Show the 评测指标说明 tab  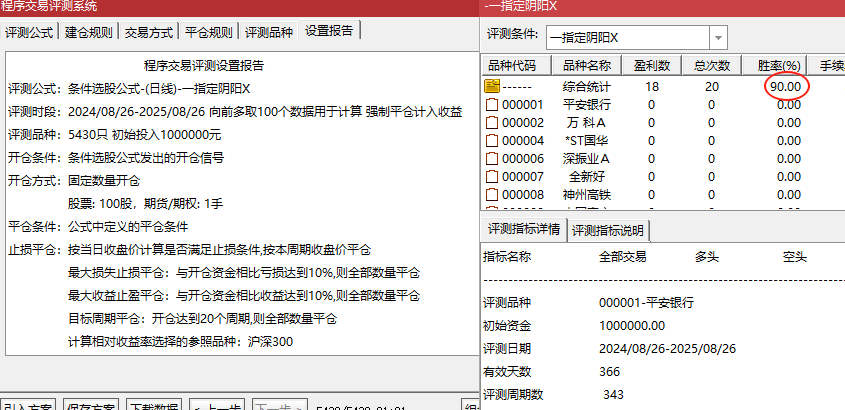pyautogui.click(x=609, y=231)
